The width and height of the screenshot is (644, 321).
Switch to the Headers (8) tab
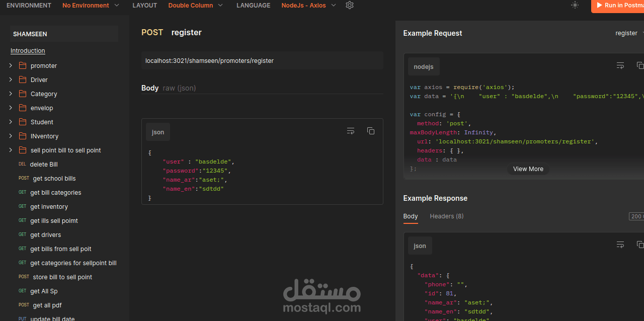pyautogui.click(x=447, y=216)
